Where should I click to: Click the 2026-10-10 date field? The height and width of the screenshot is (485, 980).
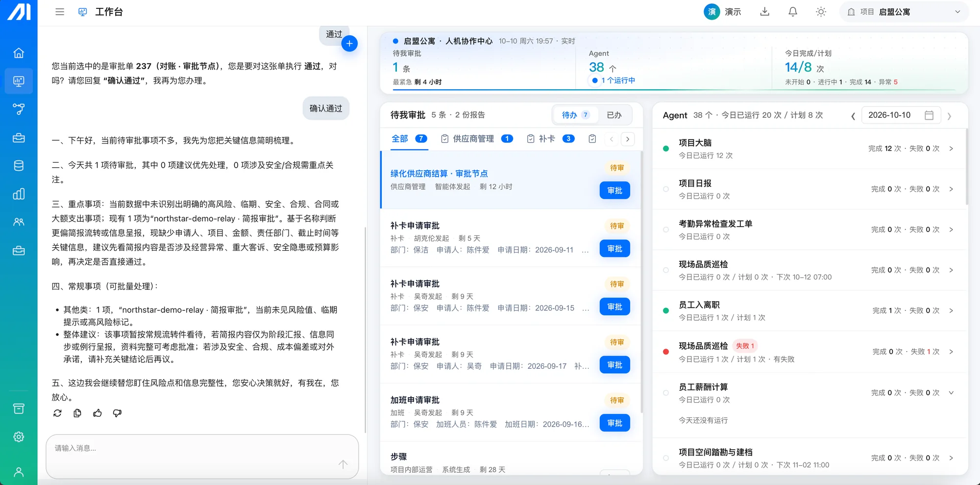(901, 115)
